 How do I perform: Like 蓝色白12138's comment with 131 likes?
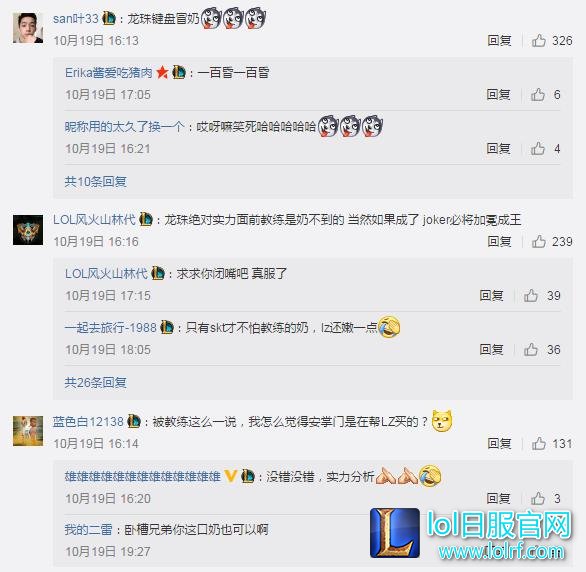coord(539,443)
